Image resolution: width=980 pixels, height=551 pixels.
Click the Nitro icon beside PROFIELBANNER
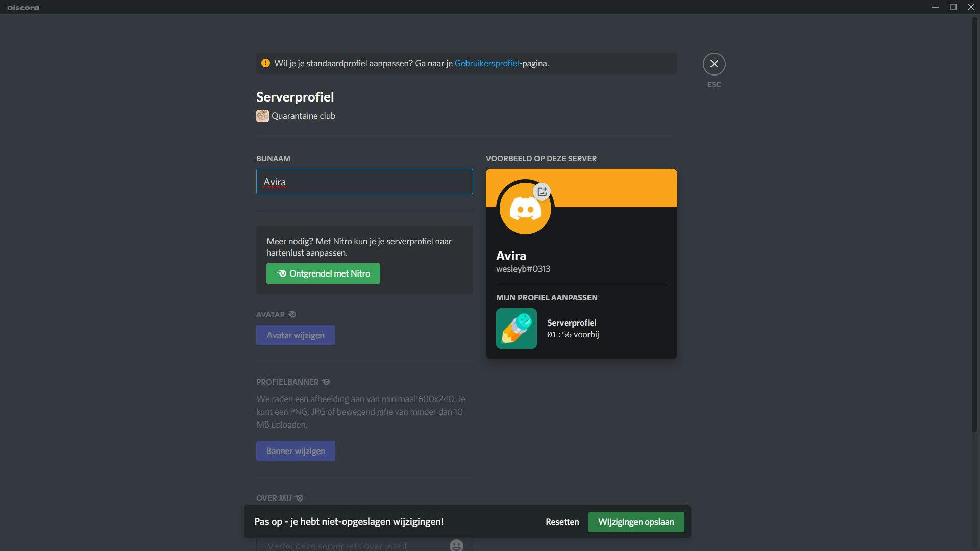[x=326, y=382]
